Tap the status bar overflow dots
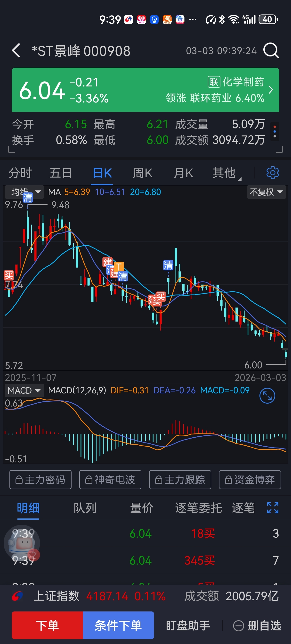Viewport: 291px width, 644px height. 193,19
